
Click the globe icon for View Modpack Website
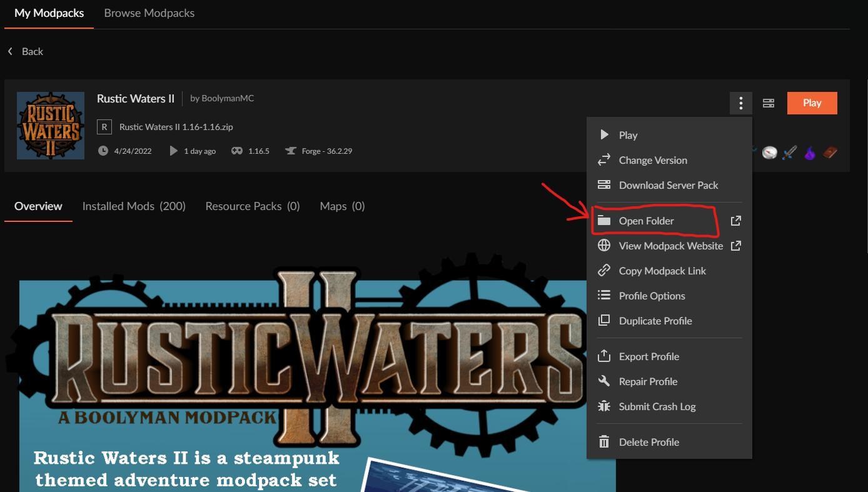click(604, 246)
